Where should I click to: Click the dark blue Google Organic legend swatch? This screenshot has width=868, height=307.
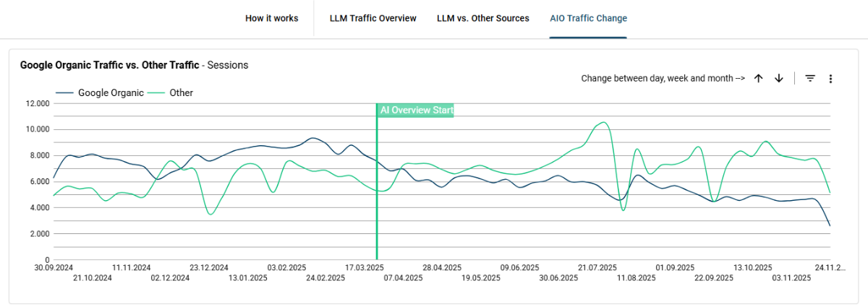click(x=65, y=92)
